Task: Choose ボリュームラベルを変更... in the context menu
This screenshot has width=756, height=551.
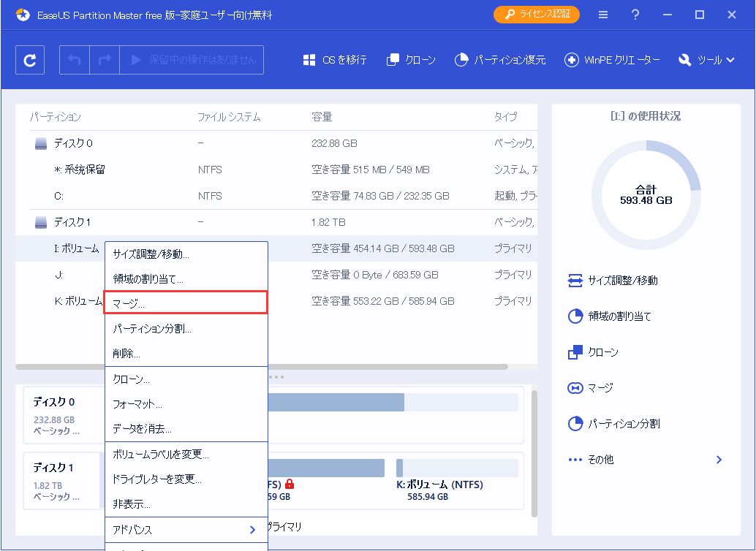Action: (x=186, y=455)
